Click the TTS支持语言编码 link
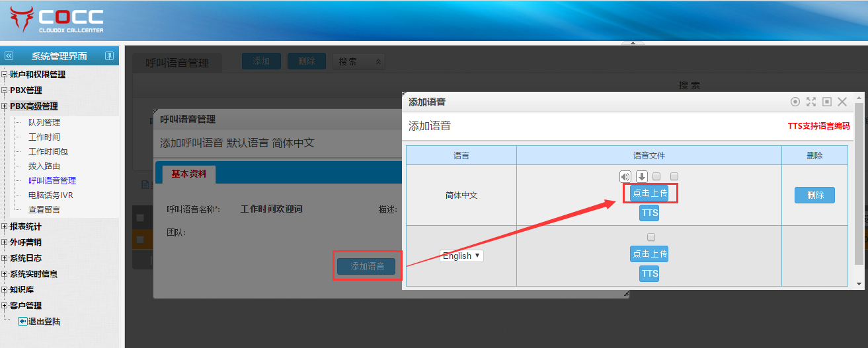Screen dimensions: 868x348 [818, 126]
